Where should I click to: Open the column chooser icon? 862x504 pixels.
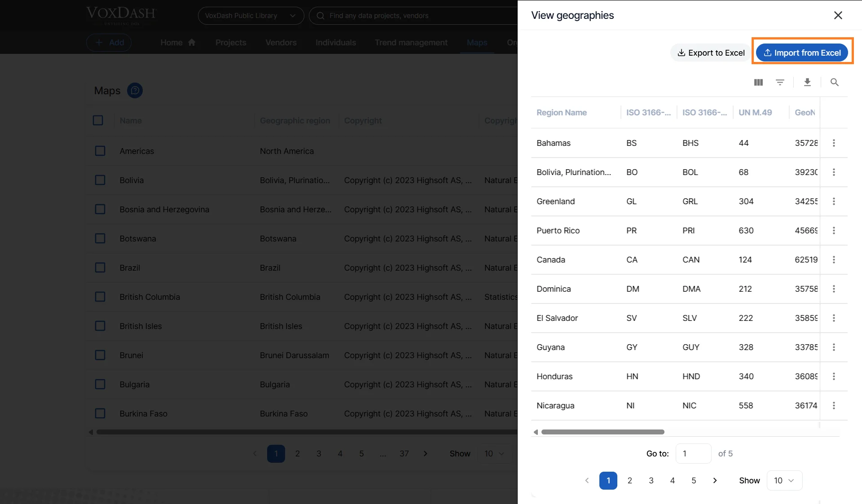click(x=758, y=82)
